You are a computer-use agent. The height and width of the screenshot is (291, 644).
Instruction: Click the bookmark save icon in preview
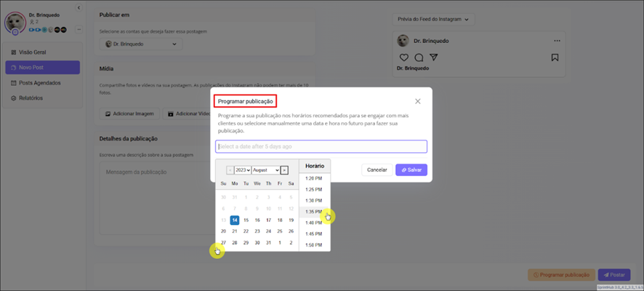pos(555,57)
